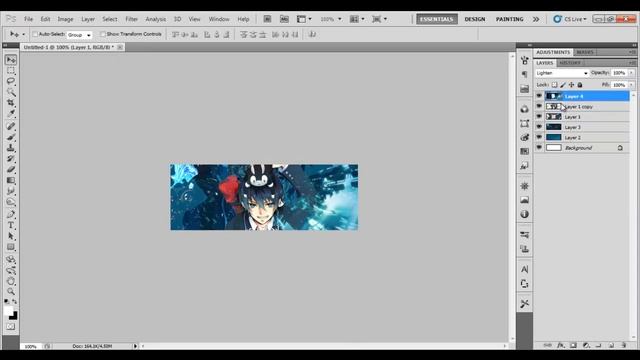
Task: Click swap foreground and background colors
Action: click(15, 302)
